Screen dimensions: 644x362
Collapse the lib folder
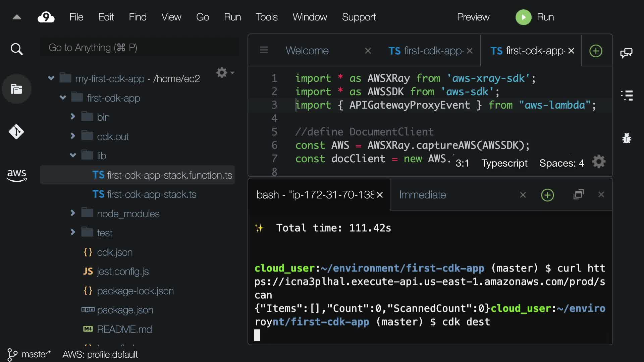coord(73,155)
